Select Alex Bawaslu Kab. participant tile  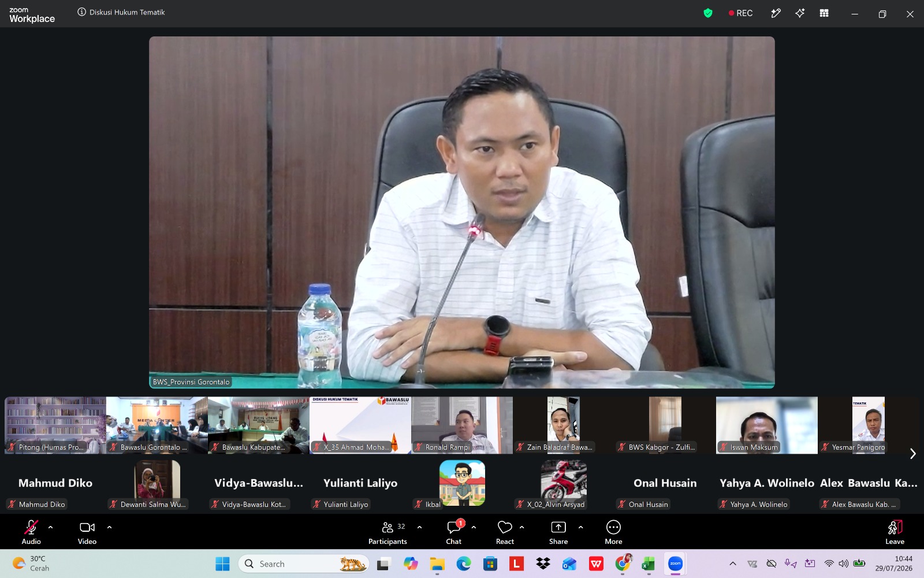(x=869, y=484)
